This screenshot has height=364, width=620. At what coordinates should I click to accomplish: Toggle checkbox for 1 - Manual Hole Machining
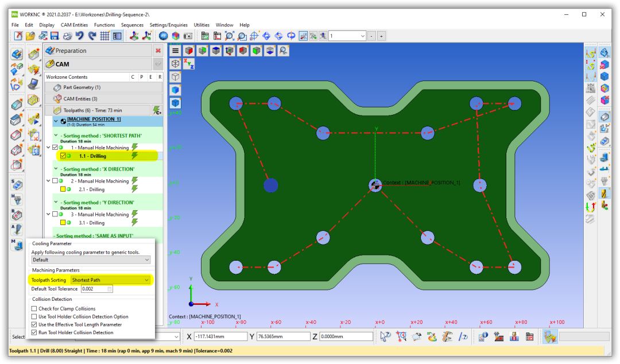pos(55,148)
